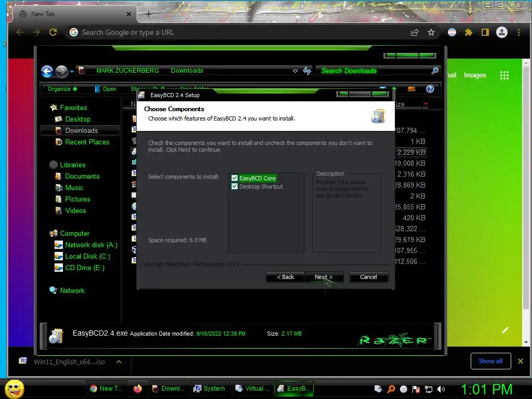The width and height of the screenshot is (532, 399).
Task: Click the Explorer back arrow
Action: click(x=47, y=71)
